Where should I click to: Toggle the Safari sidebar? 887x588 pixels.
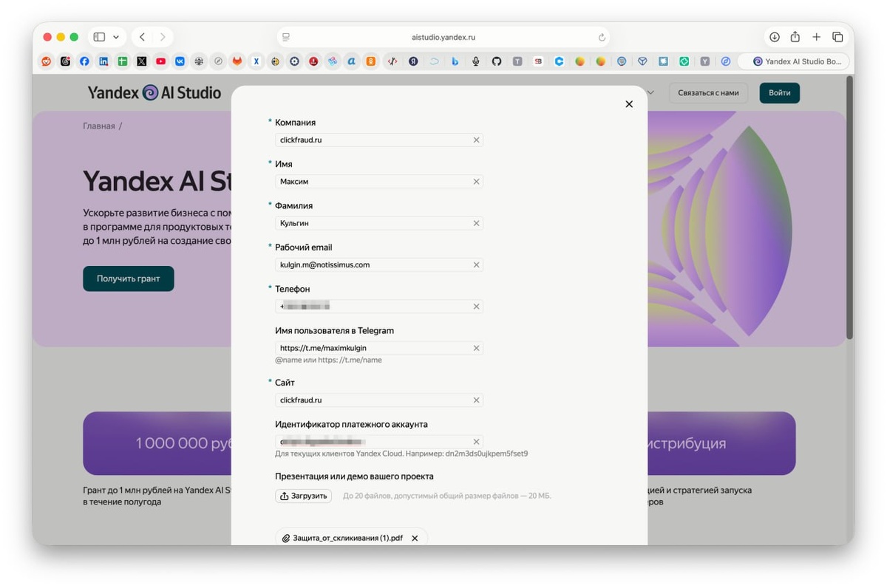(99, 37)
